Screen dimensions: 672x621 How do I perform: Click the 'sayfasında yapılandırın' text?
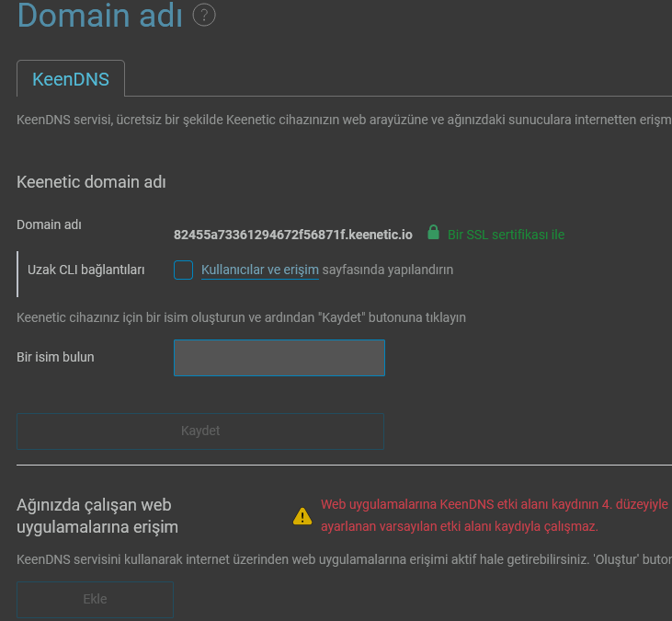click(x=387, y=270)
